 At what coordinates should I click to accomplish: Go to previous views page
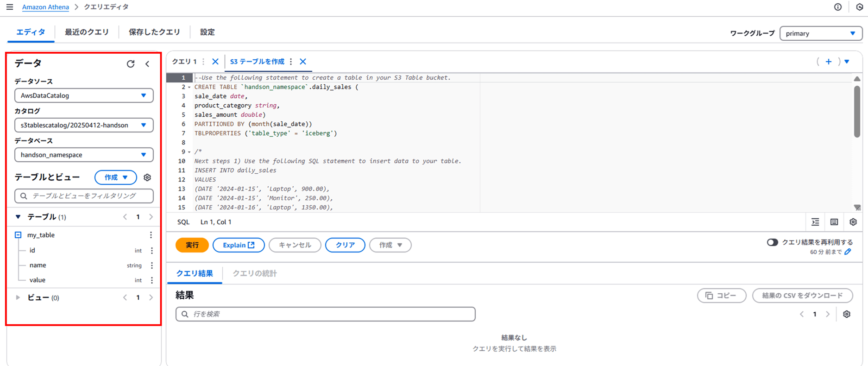(125, 297)
